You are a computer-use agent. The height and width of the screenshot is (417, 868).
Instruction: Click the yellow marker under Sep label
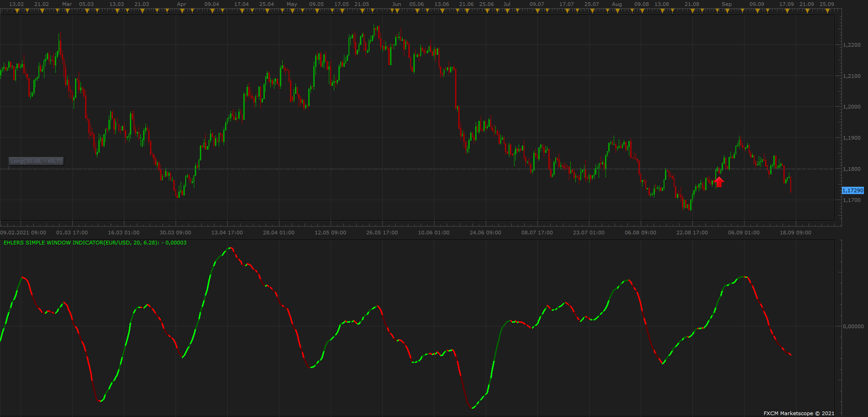pos(727,11)
